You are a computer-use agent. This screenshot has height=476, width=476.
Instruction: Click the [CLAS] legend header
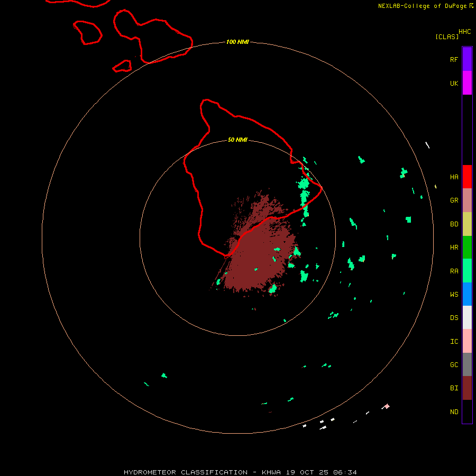tap(447, 36)
